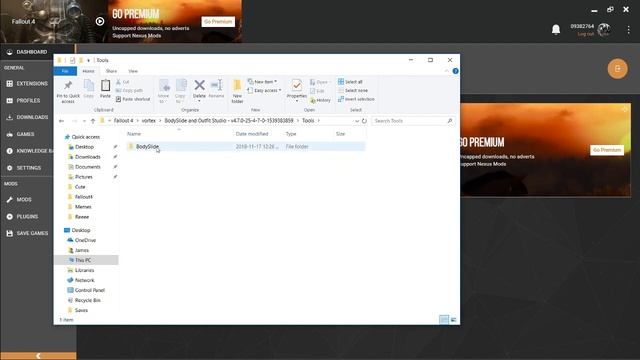The image size is (640, 360).
Task: Click Pin to Quick access
Action: tap(68, 91)
